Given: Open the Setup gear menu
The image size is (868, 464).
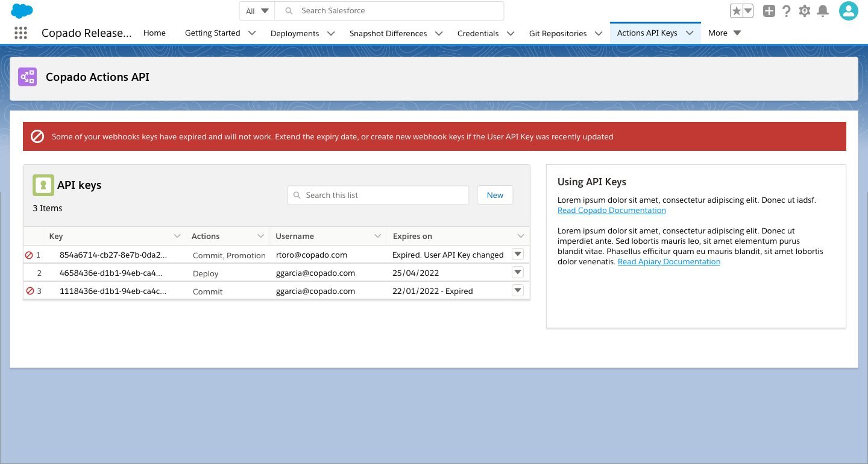Looking at the screenshot, I should click(x=805, y=11).
